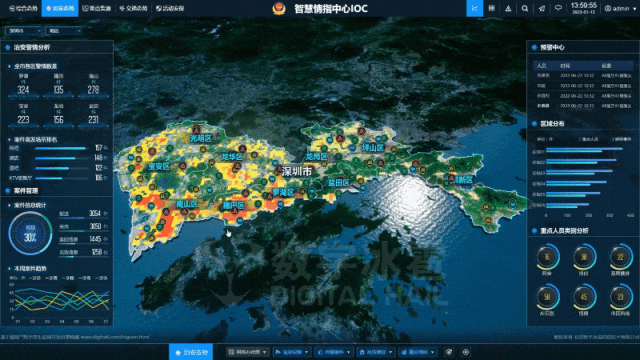The width and height of the screenshot is (640, 360).
Task: Open the 深圳市 city dropdown
Action: [x=23, y=31]
